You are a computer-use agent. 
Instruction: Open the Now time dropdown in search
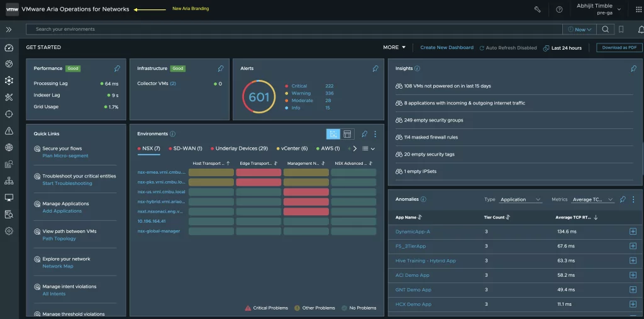[579, 29]
